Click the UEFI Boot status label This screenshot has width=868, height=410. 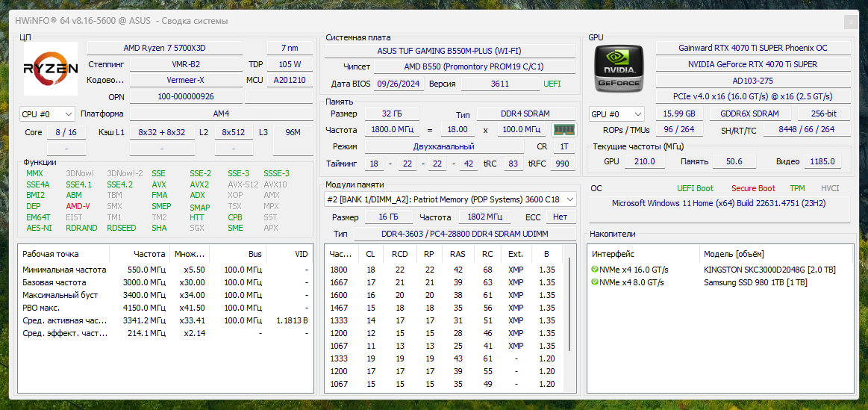695,188
